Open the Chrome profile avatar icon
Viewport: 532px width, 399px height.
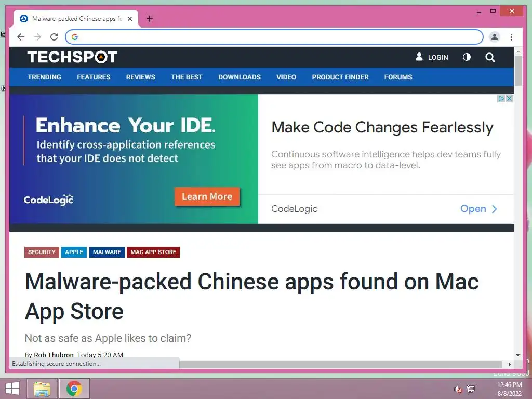[495, 37]
